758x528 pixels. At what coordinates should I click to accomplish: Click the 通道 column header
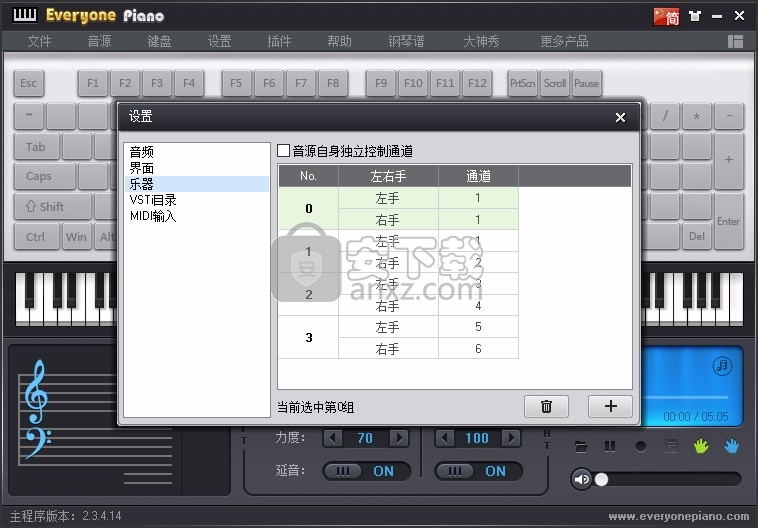478,176
